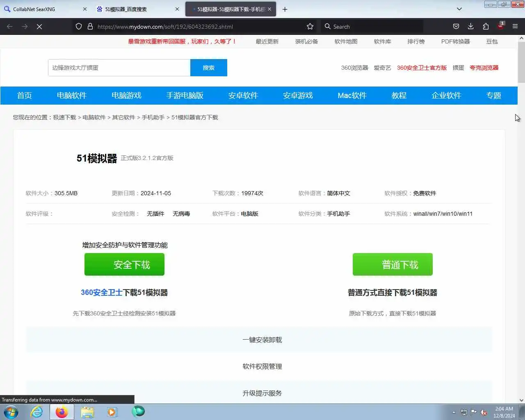The image size is (525, 420).
Task: Select 升级提示服务 feature row
Action: (x=259, y=393)
